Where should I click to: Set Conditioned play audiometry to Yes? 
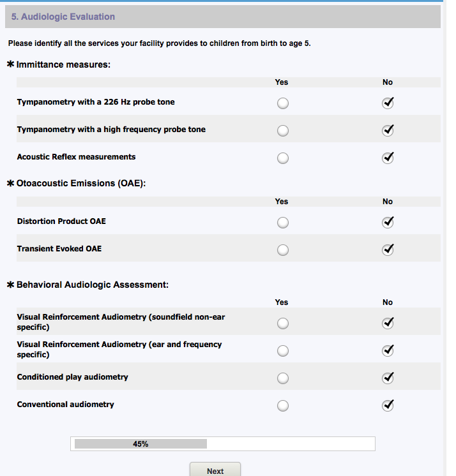tap(283, 378)
